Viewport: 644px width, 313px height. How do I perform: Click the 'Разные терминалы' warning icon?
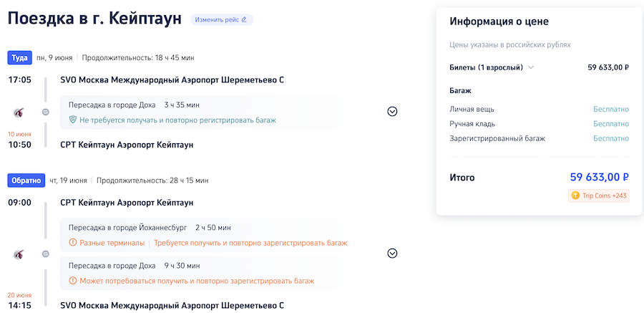click(73, 243)
